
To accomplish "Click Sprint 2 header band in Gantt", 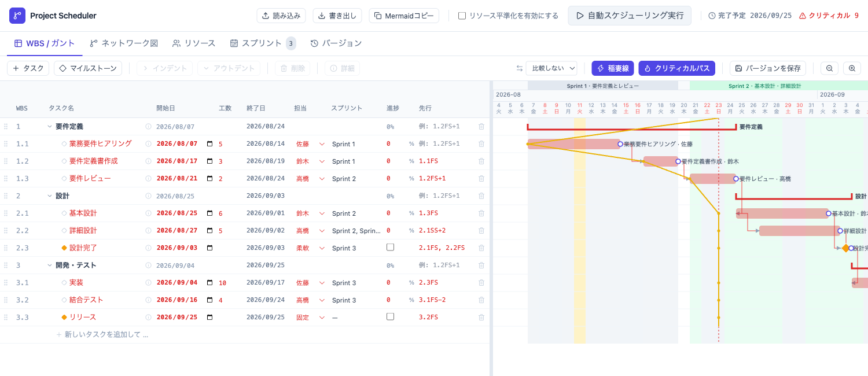I will (778, 86).
